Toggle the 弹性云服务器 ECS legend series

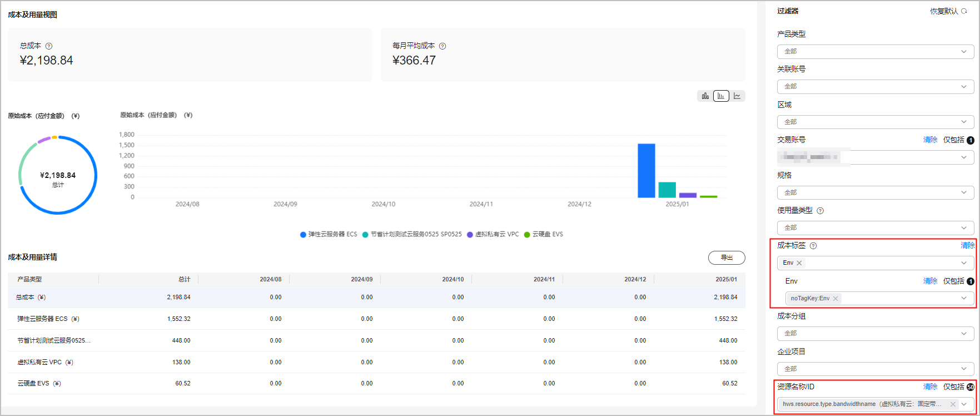(x=329, y=235)
